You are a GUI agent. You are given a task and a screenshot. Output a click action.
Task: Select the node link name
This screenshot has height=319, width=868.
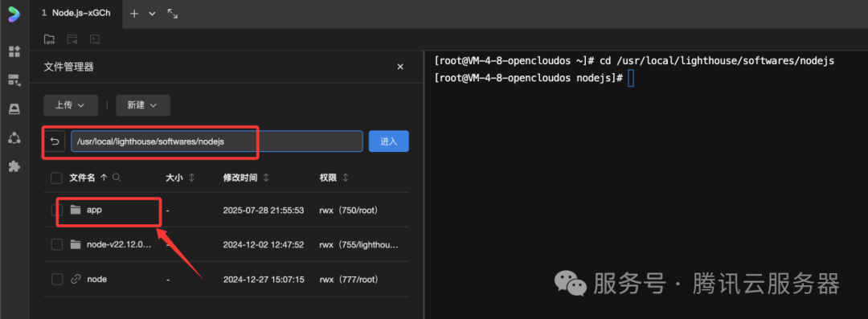pos(97,279)
